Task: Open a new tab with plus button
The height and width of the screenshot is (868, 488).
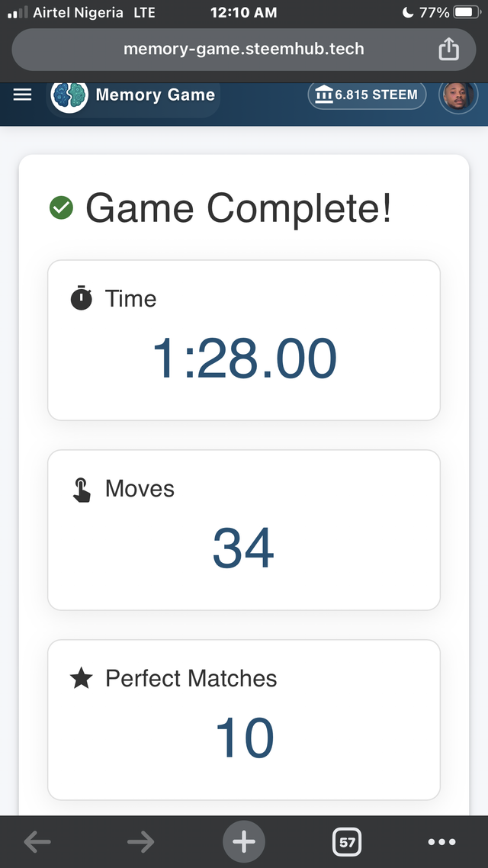Action: (243, 842)
